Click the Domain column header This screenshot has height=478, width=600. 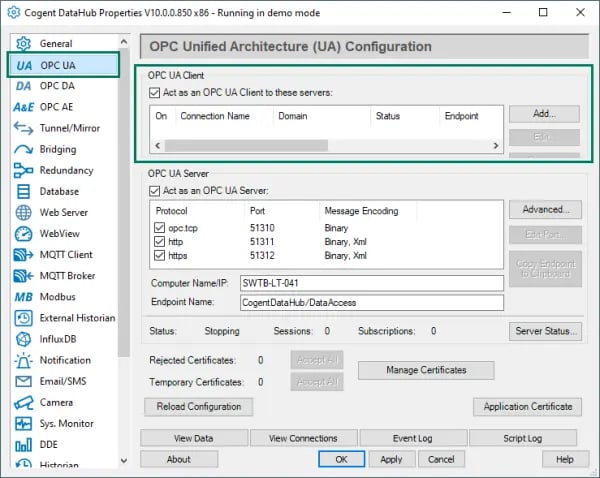click(x=293, y=116)
